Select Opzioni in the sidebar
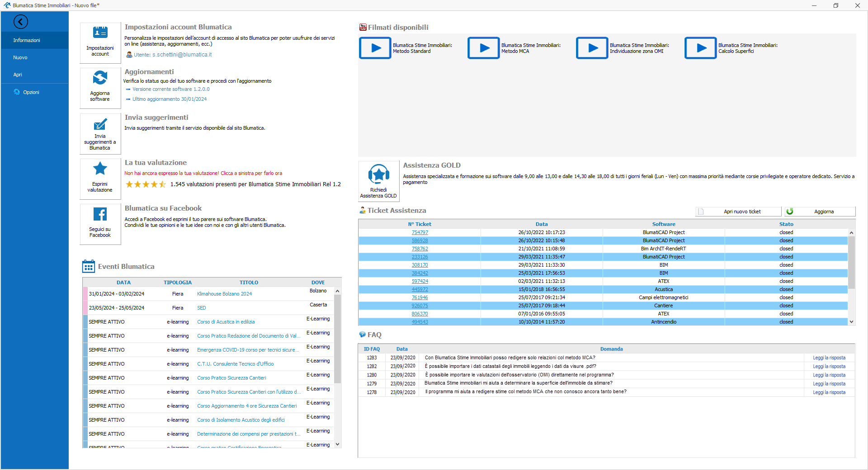Viewport: 868px width, 470px height. [31, 92]
